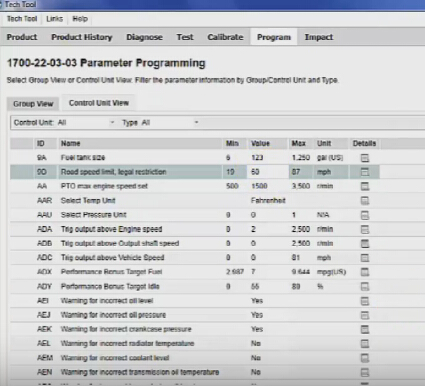Select Trig output above Vehicle Speed row
Viewport: 425px width, 386px height.
195,258
